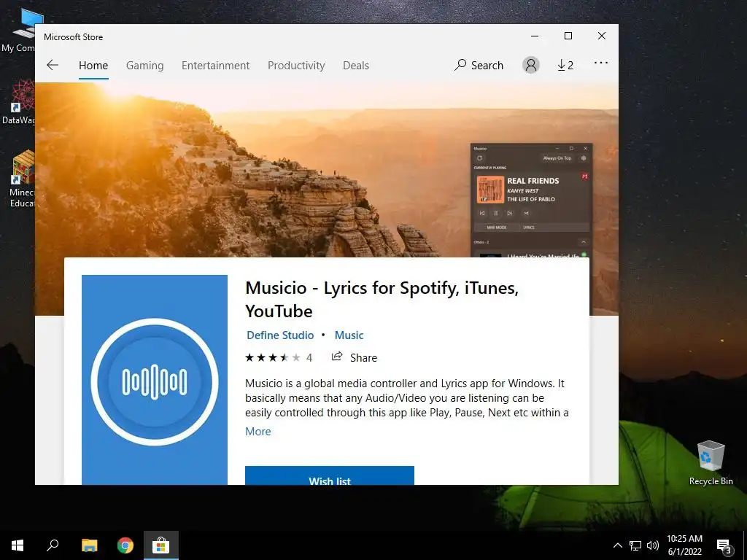Open the Home tab in Microsoft Store

pos(93,65)
